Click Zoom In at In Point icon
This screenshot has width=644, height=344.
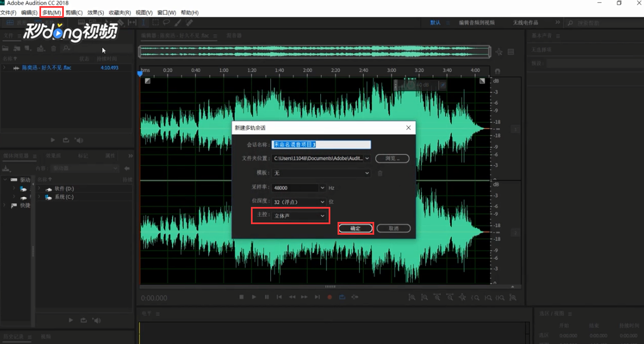[475, 297]
